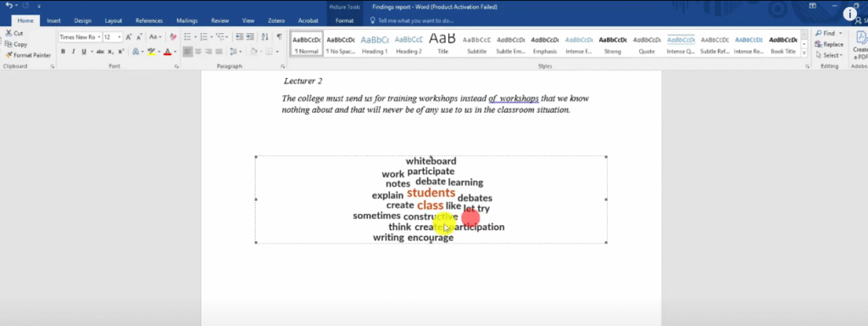868x326 pixels.
Task: Open the Zotero tab
Action: (x=275, y=20)
